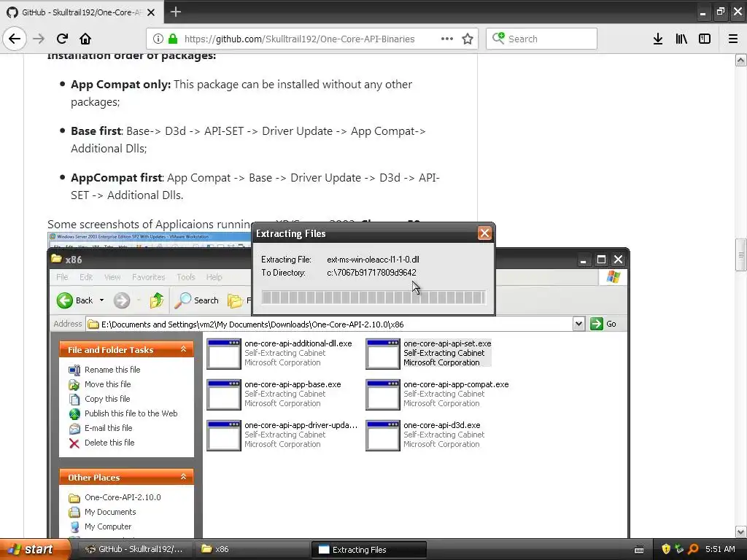Viewport: 747px width, 560px height.
Task: Click Rename this file
Action: click(x=112, y=370)
